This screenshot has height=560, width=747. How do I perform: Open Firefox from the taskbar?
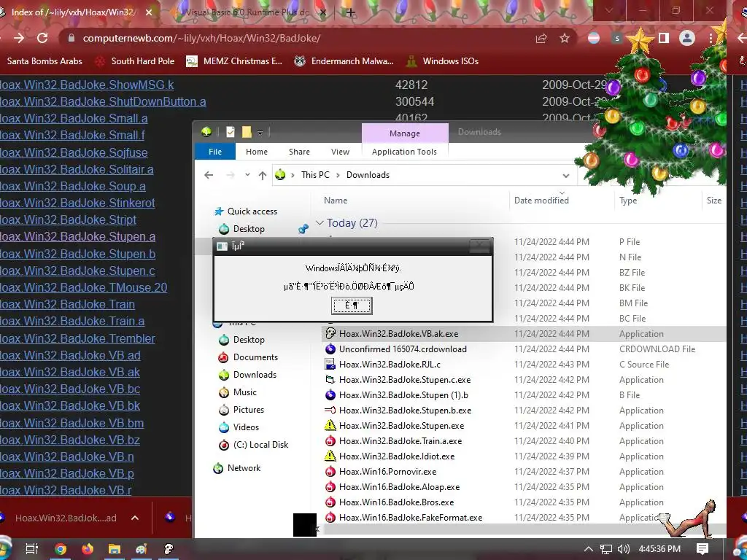pyautogui.click(x=88, y=549)
